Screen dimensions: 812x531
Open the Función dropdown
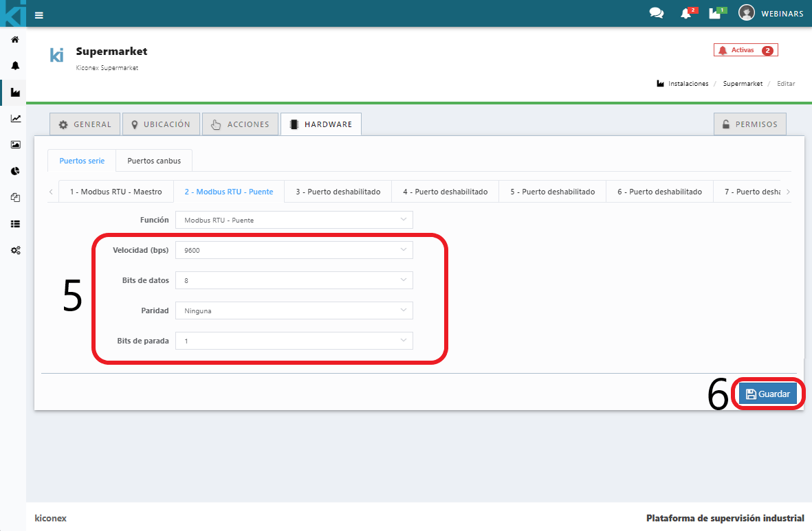294,220
